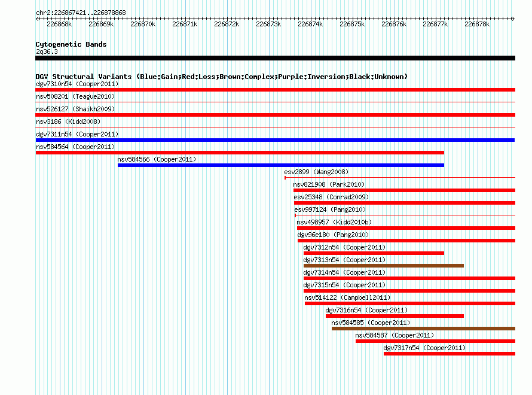This screenshot has width=532, height=395.
Task: Select the brown complex bar under nsv584585
Action: (423, 329)
